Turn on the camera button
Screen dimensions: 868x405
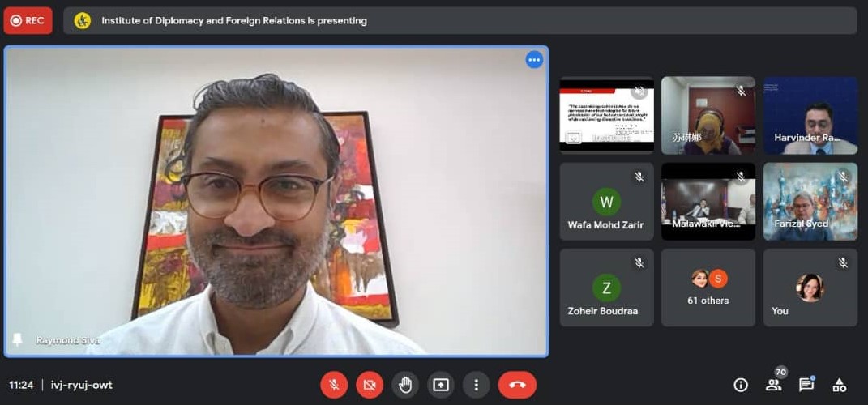click(x=370, y=385)
